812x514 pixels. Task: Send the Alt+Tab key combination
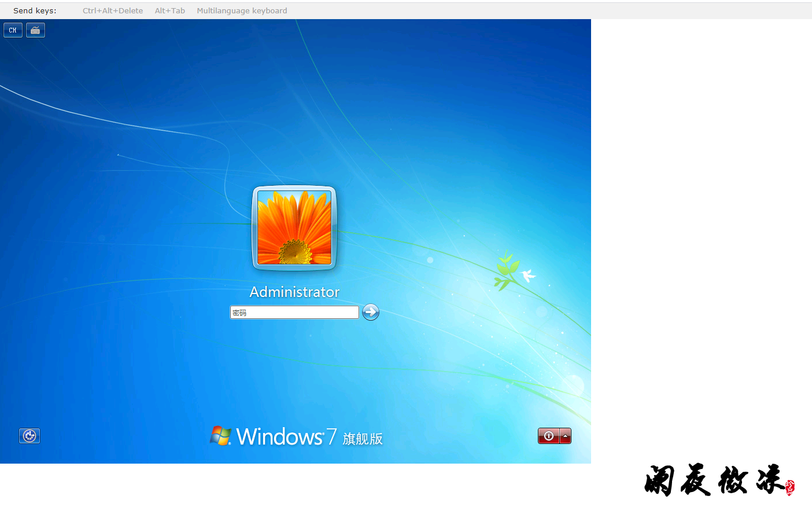(x=169, y=10)
